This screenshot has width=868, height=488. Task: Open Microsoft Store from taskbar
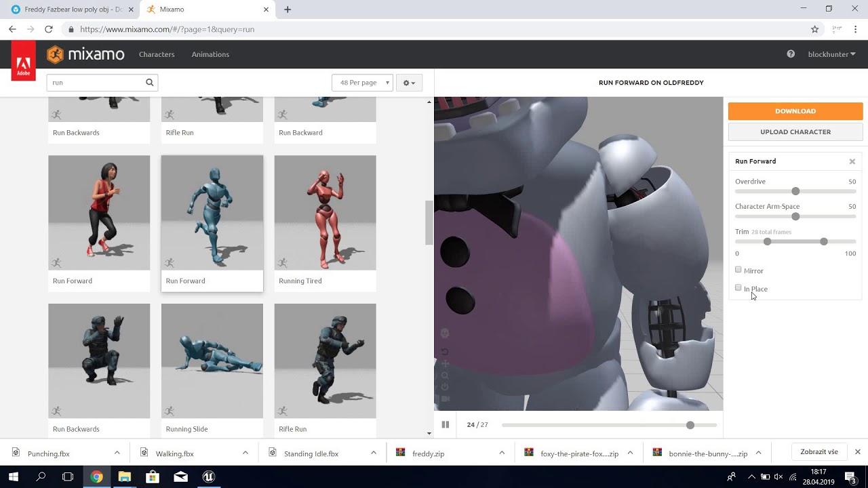(x=153, y=476)
